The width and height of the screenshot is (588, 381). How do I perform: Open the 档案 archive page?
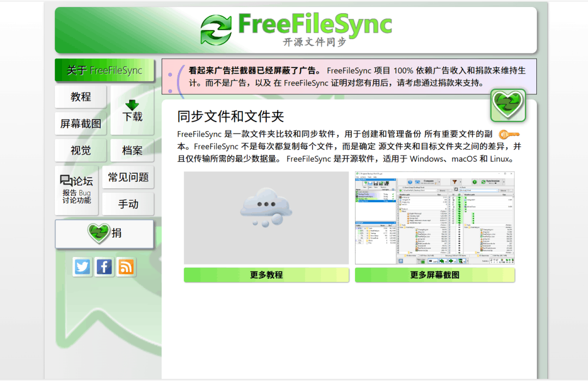[132, 150]
